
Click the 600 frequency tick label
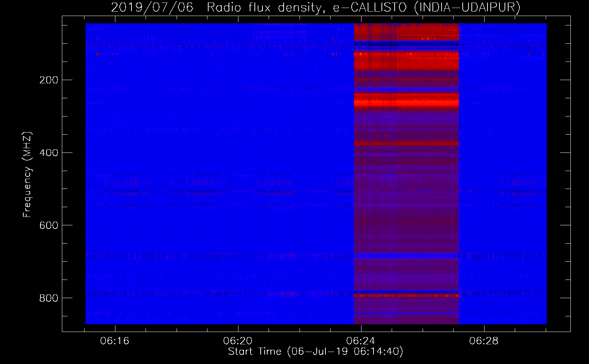[48, 226]
